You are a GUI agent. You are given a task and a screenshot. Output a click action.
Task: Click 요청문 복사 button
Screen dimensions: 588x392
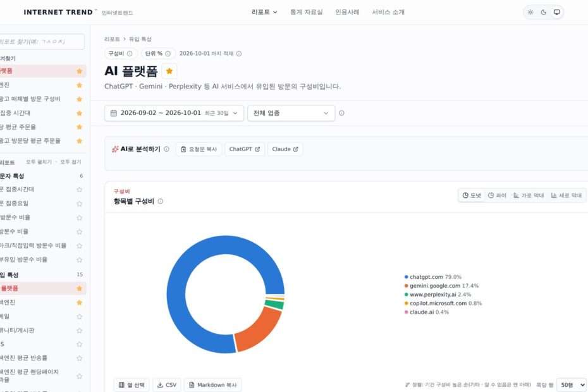point(199,149)
